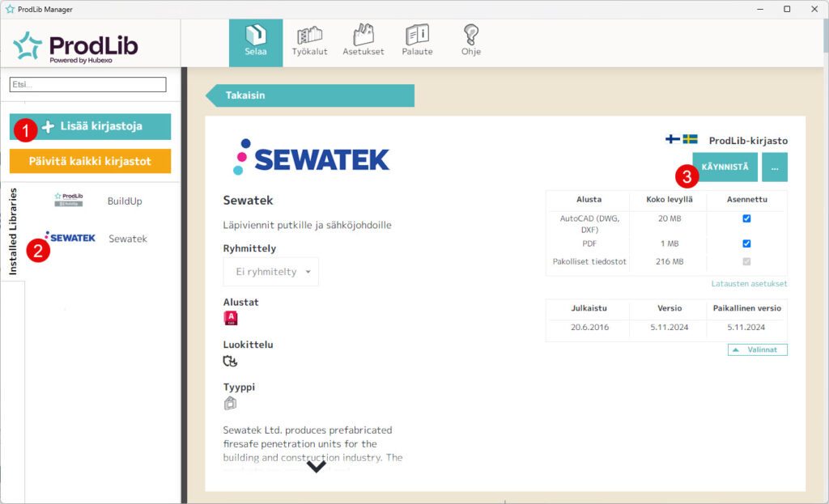
Task: Collapse the Valinnat options toggle
Action: tap(758, 349)
